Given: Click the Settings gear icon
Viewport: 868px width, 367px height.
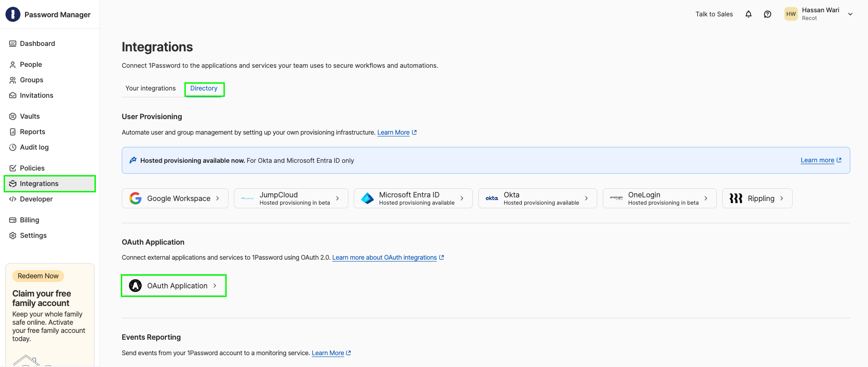Looking at the screenshot, I should point(13,236).
